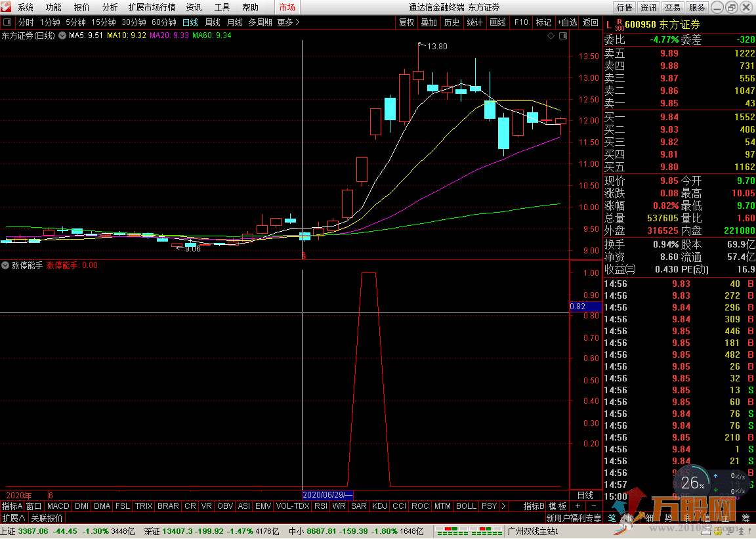
Task: Switch to the 15分钟 period
Action: 104,22
